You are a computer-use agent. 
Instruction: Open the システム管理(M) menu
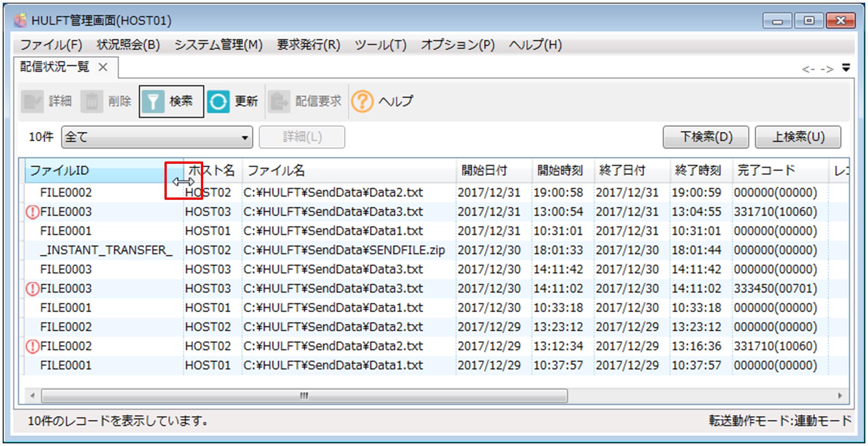(x=219, y=45)
